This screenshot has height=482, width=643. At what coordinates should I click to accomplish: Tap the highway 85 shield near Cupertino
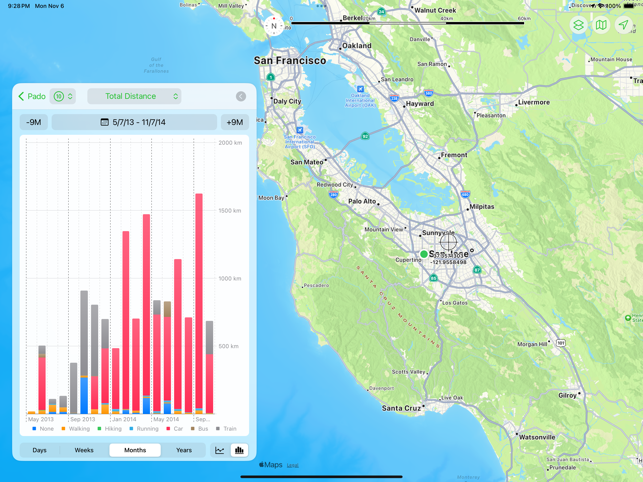pyautogui.click(x=433, y=278)
